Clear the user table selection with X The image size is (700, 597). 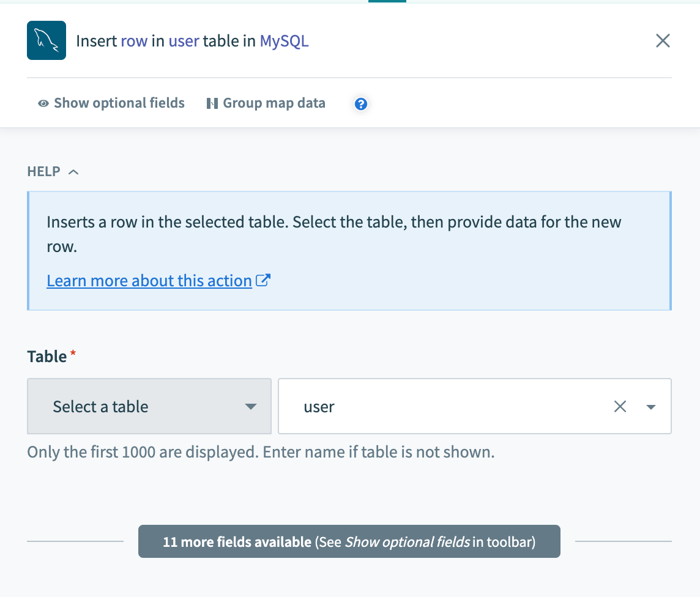point(620,407)
